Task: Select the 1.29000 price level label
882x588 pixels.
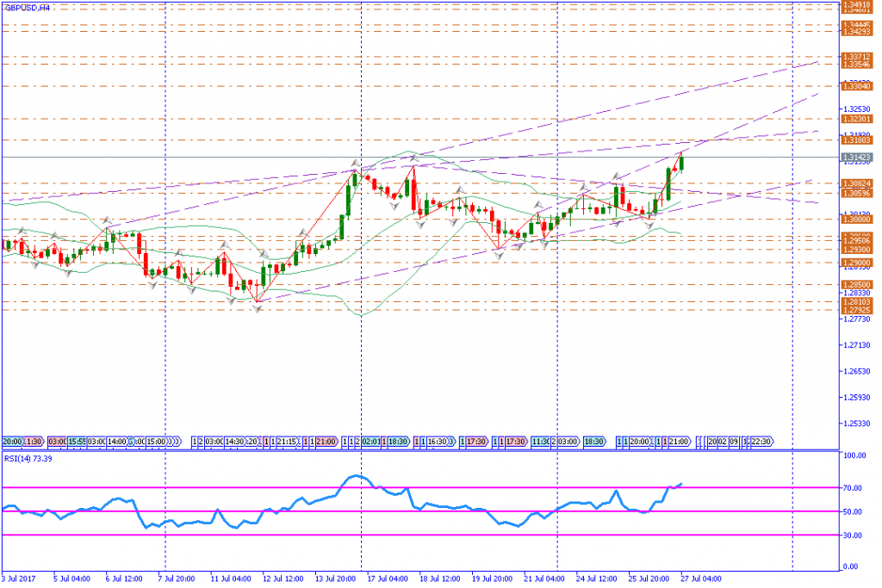Action: tap(857, 263)
